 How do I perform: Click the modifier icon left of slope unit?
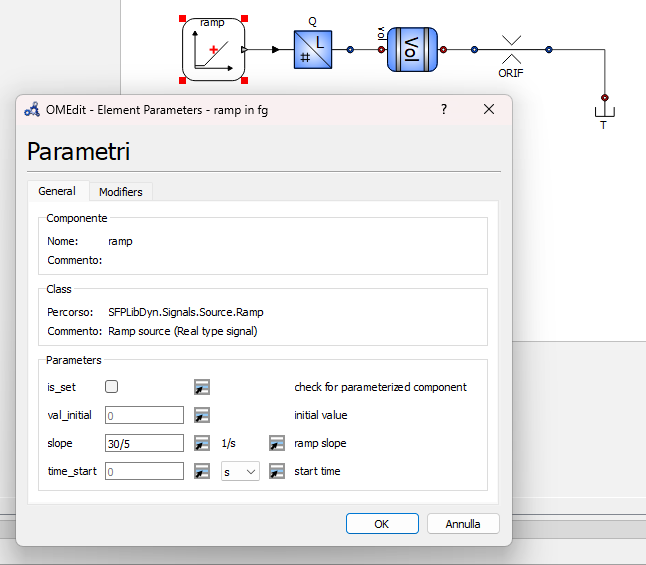(202, 443)
